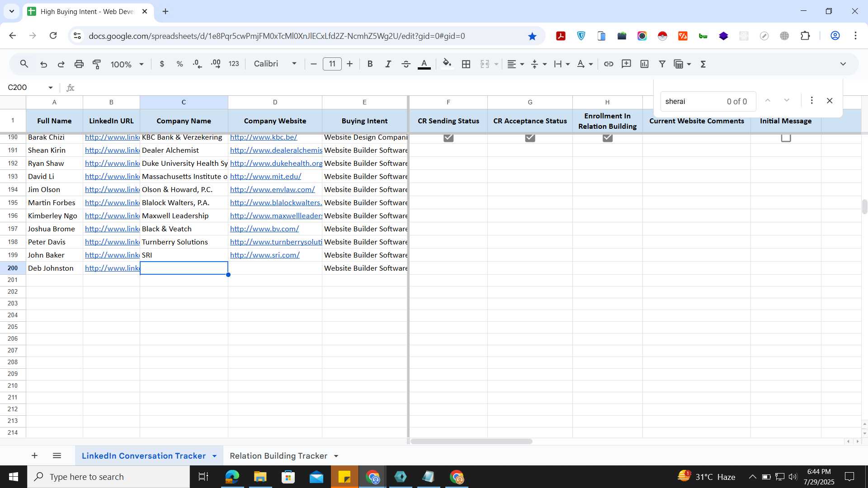The image size is (868, 488).
Task: Open vertical align dropdown
Action: [538, 64]
